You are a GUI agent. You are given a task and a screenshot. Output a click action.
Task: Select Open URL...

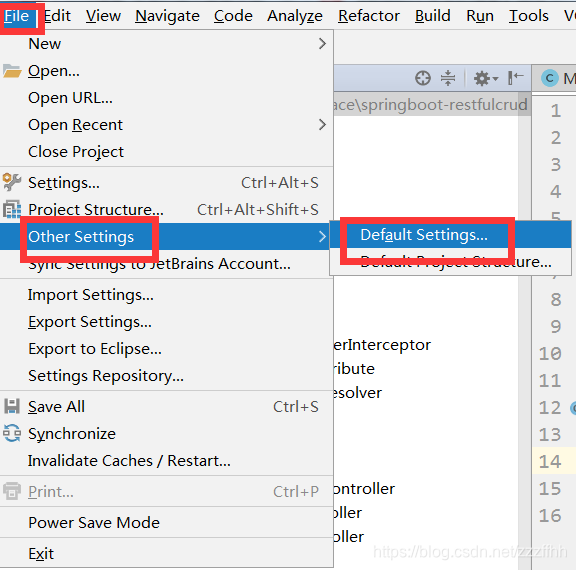[166, 98]
